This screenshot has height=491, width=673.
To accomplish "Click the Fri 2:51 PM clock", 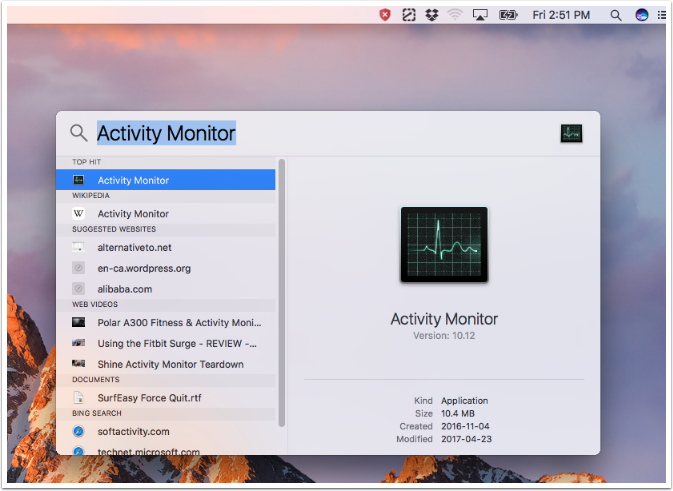I will [561, 15].
